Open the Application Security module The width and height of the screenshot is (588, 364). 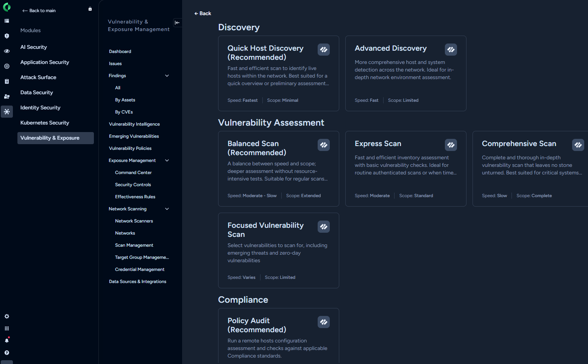coord(45,62)
